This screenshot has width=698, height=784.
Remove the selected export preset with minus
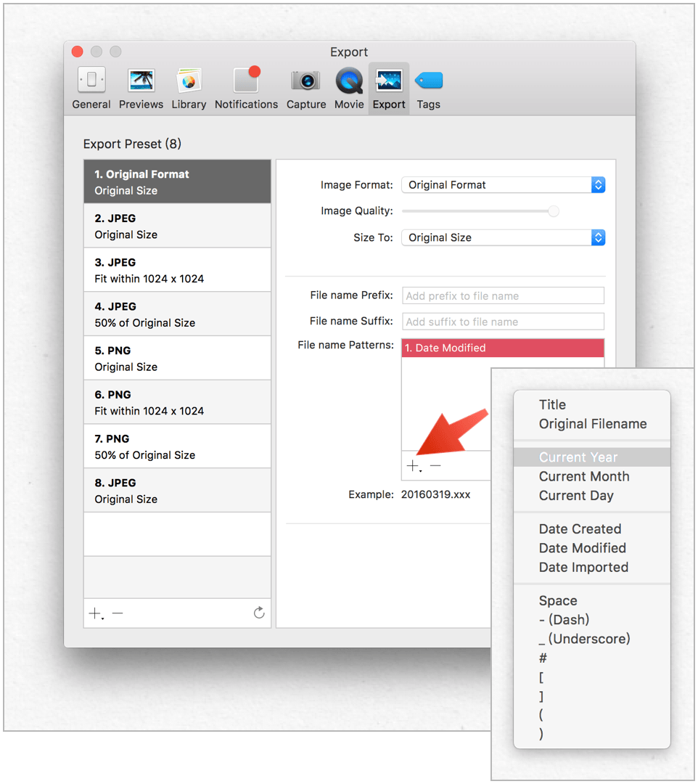pyautogui.click(x=118, y=613)
